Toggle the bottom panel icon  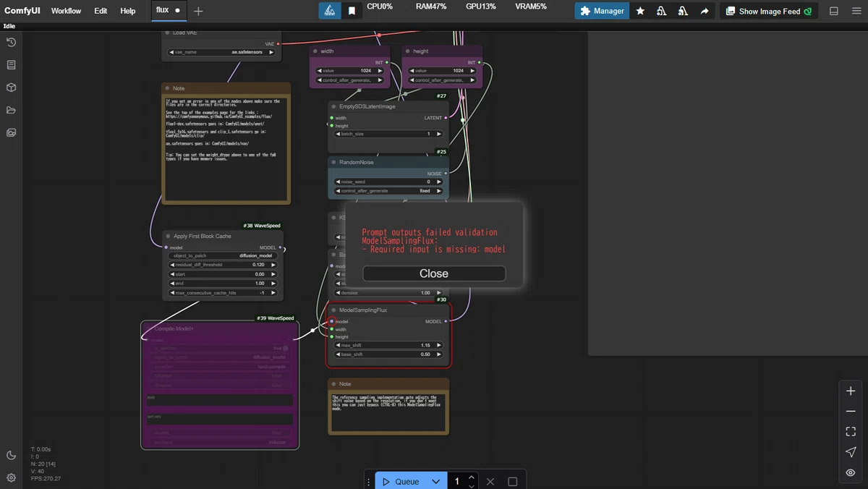click(834, 11)
